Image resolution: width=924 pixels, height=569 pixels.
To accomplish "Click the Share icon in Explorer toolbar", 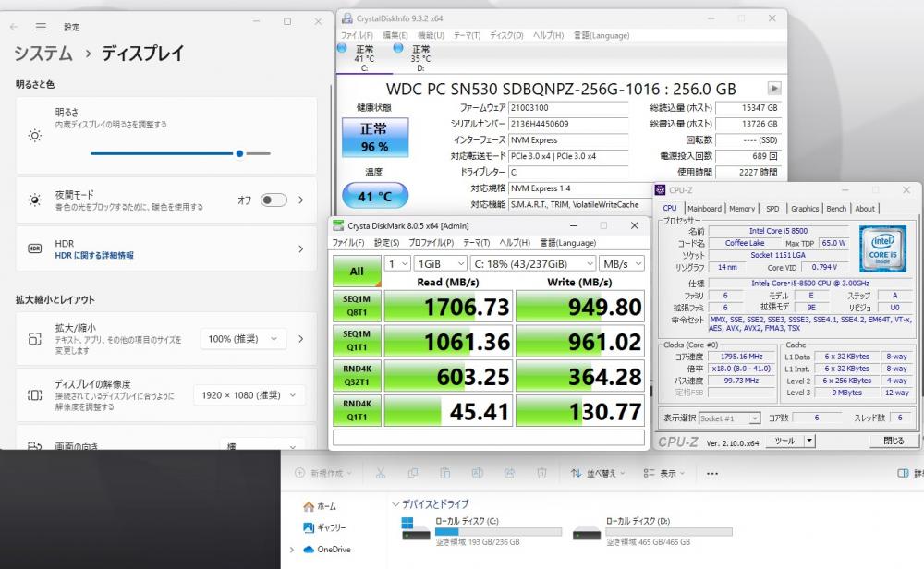I will (x=509, y=473).
